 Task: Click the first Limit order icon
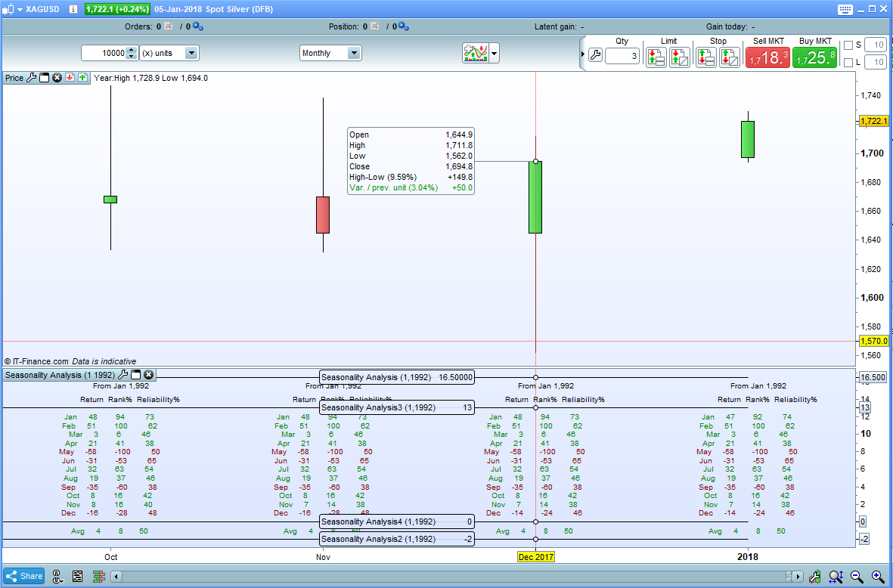[x=656, y=57]
